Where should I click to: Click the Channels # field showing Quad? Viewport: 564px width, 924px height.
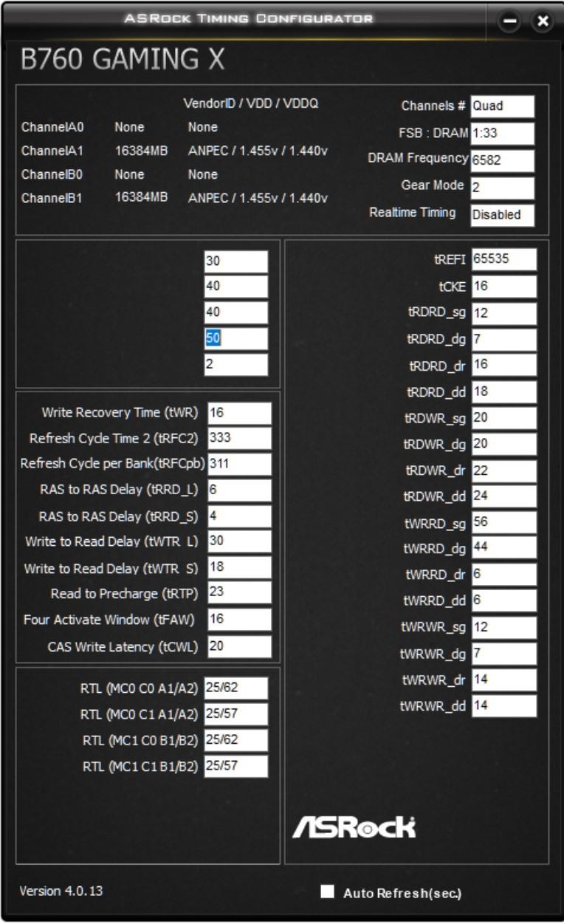click(x=502, y=106)
